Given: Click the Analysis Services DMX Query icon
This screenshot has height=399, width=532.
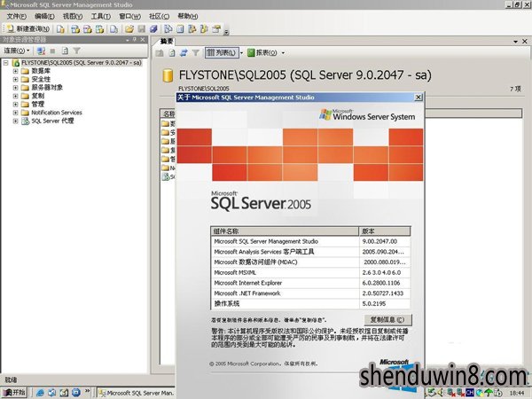Looking at the screenshot, I should click(87, 29).
